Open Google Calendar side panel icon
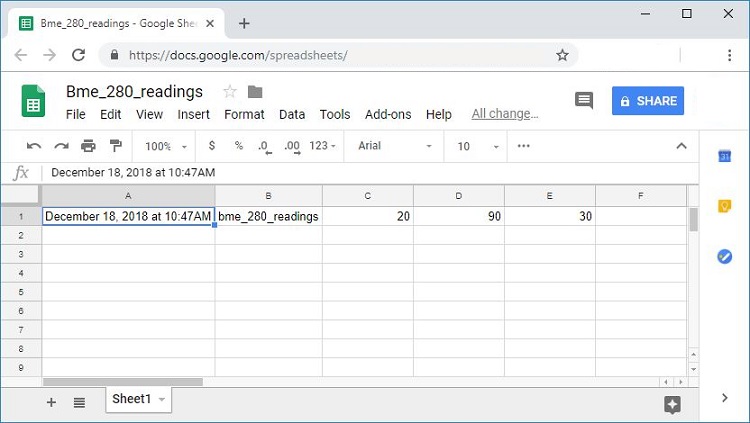 [x=725, y=155]
